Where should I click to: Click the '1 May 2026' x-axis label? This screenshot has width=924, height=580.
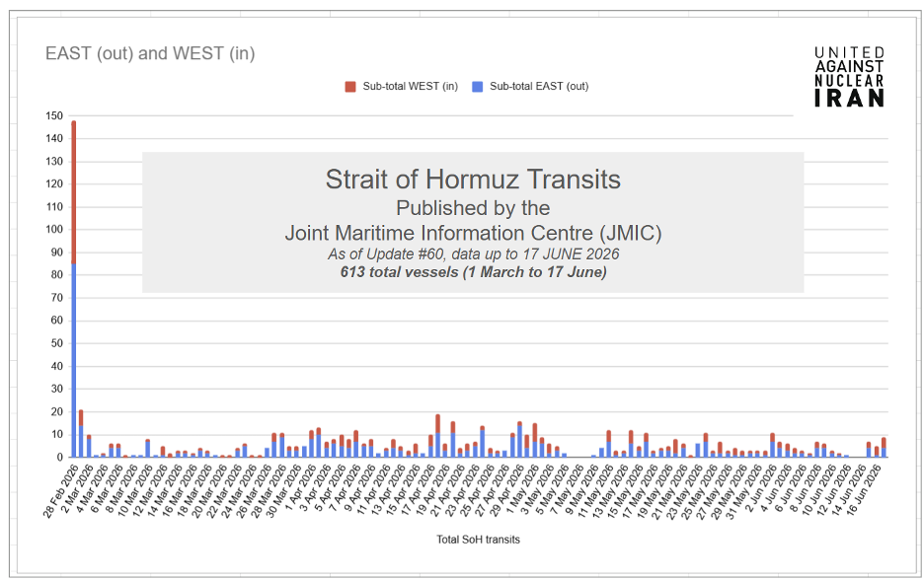coord(521,488)
